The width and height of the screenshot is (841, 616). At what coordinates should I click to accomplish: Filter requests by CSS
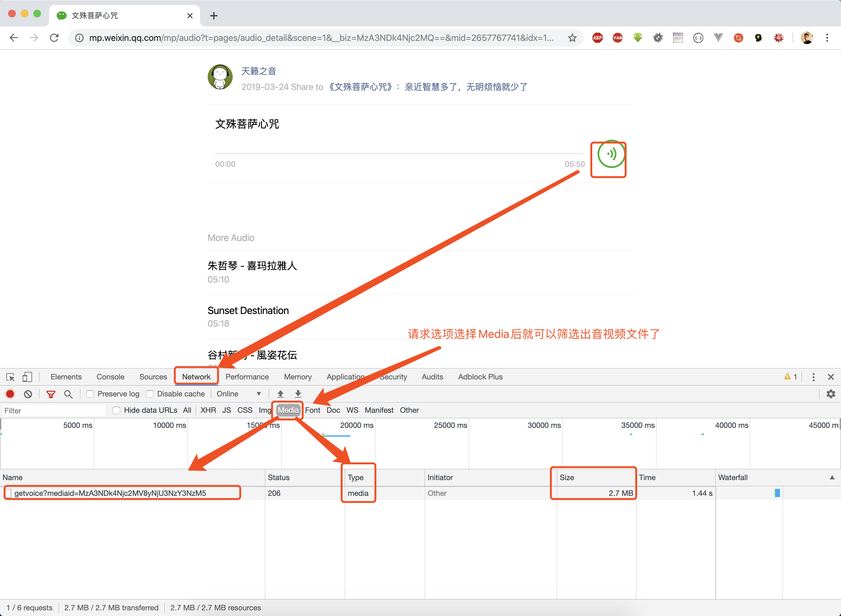point(245,410)
